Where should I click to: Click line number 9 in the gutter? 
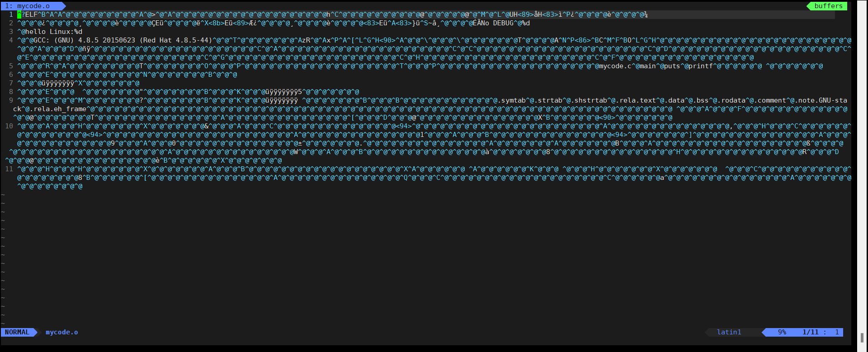click(x=11, y=100)
